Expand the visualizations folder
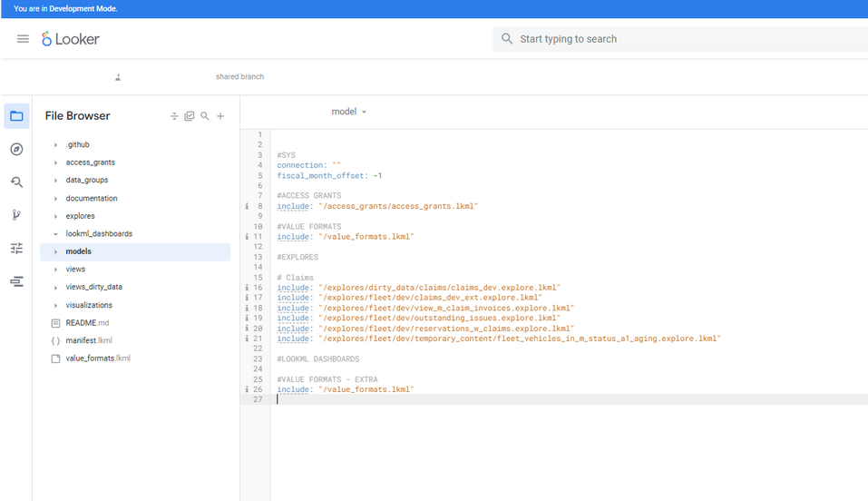 (55, 305)
